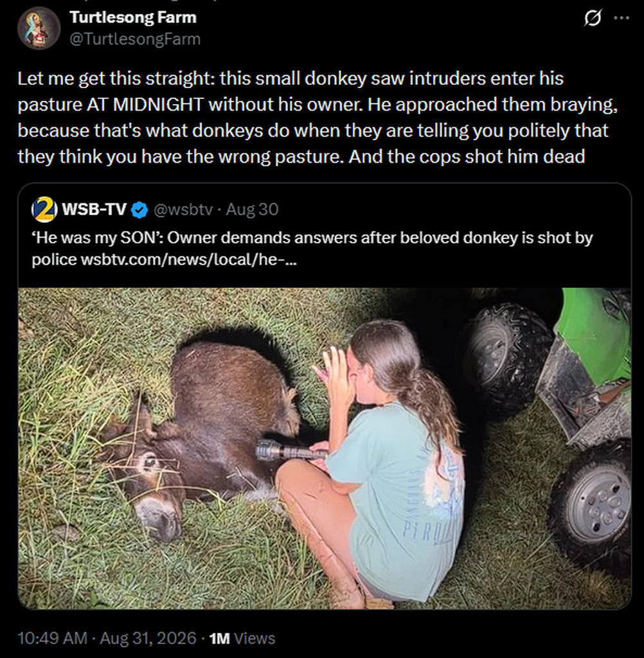Open the Grok slashed-circle icon
The image size is (644, 658).
coord(593,18)
